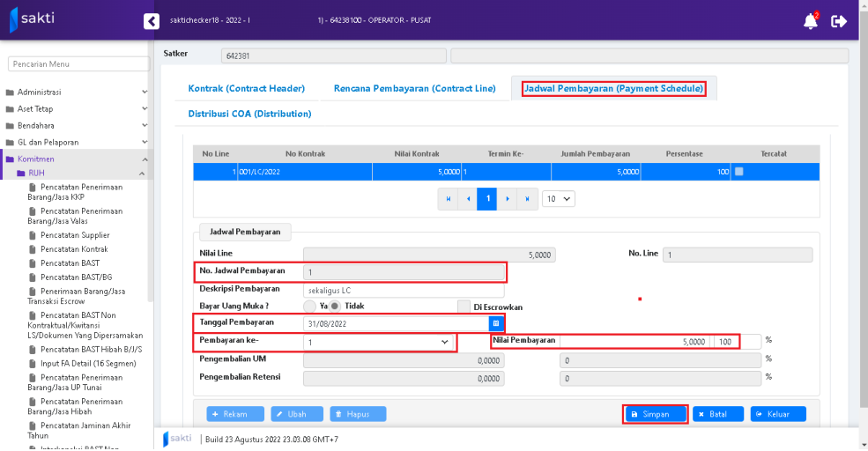The height and width of the screenshot is (451, 868).
Task: Open calendar picker for Tanggal Pembayaran
Action: 495,323
